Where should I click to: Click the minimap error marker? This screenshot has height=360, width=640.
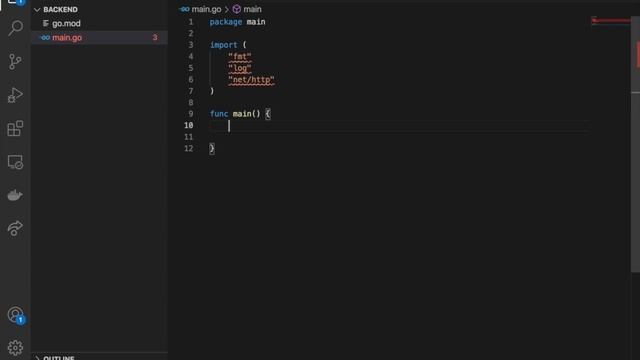611,20
